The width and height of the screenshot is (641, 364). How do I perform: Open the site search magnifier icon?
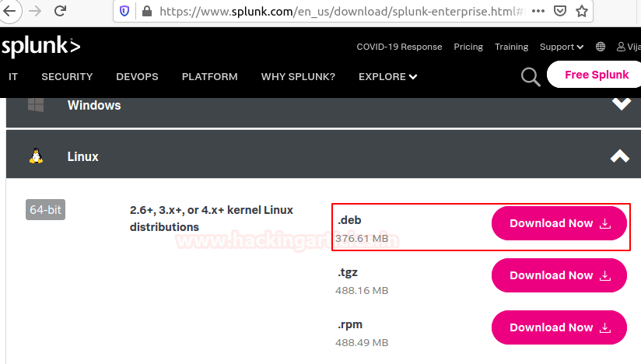(531, 76)
